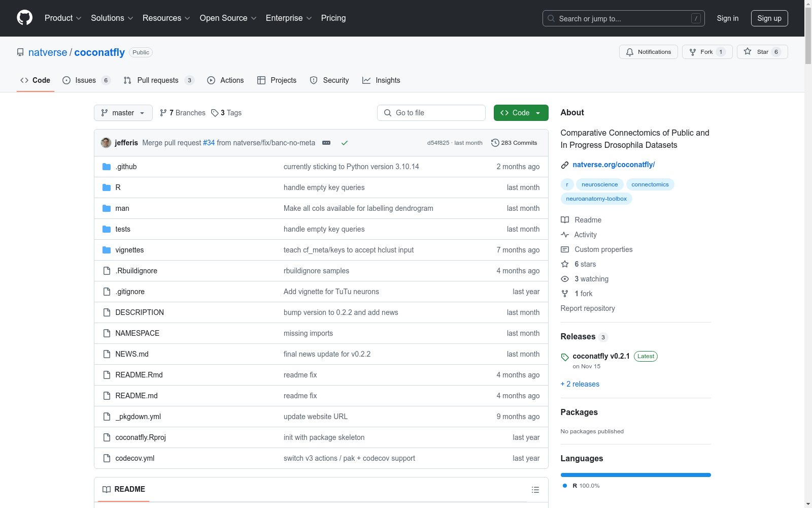Click the fork icon in About section

click(x=565, y=294)
